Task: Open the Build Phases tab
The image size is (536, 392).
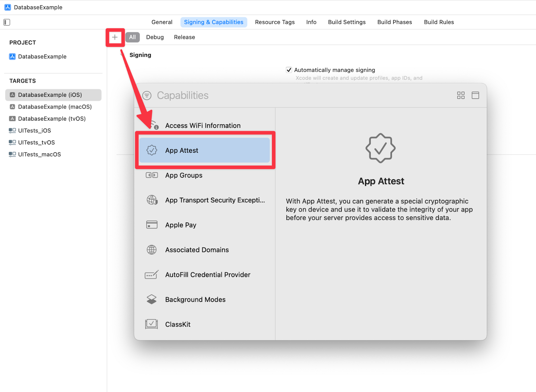Action: 394,22
